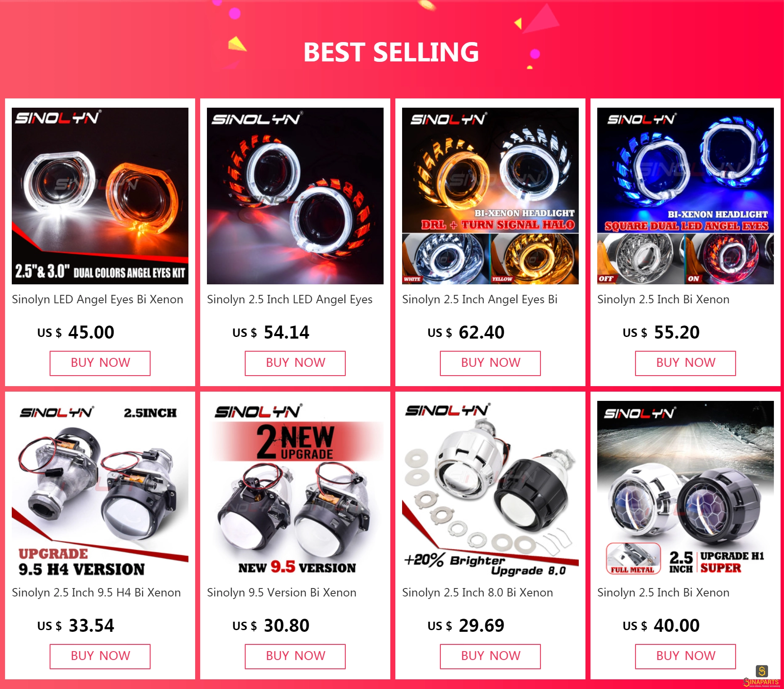
Task: Click BUY NOW under the US $33.54 product
Action: [x=100, y=656]
